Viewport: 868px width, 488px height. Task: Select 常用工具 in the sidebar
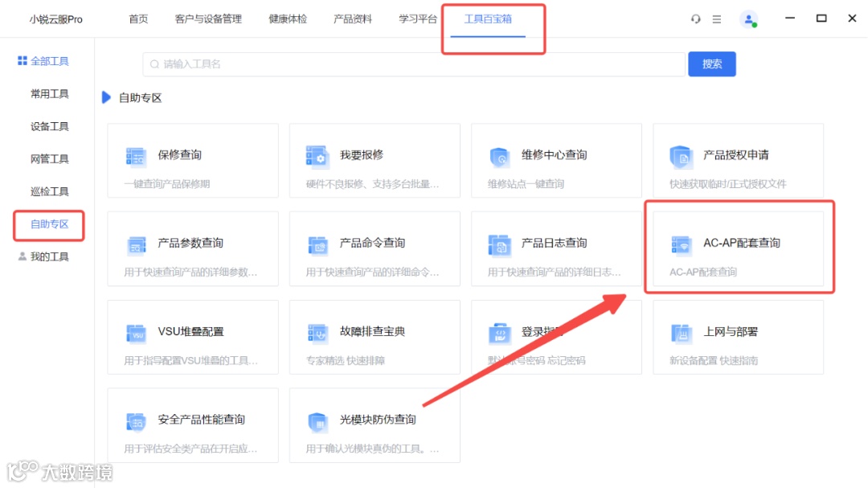[49, 93]
